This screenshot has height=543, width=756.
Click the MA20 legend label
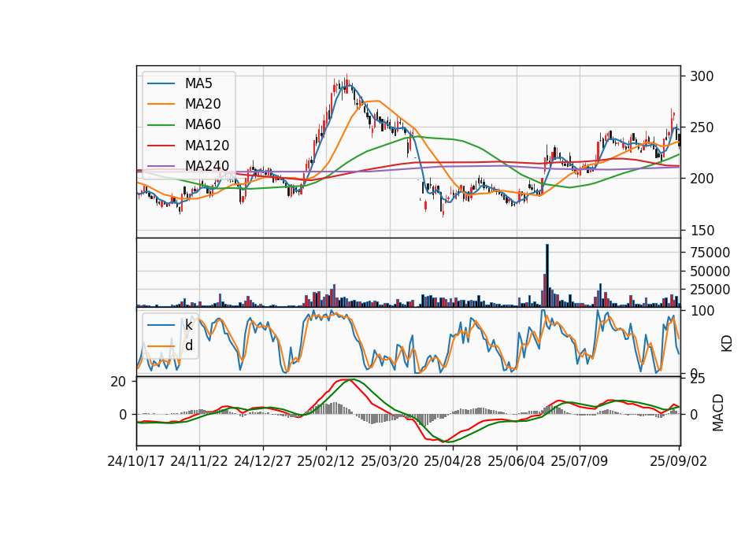[x=203, y=104]
